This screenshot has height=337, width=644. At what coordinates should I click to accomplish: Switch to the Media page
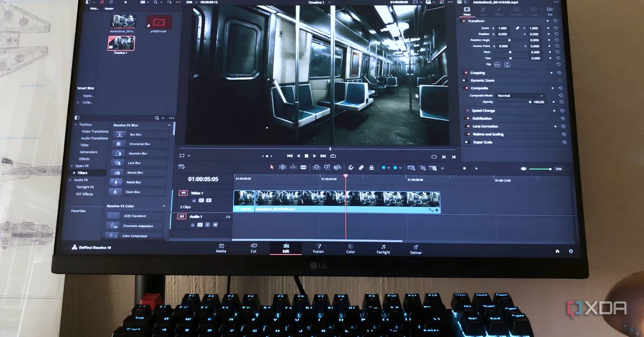(221, 248)
